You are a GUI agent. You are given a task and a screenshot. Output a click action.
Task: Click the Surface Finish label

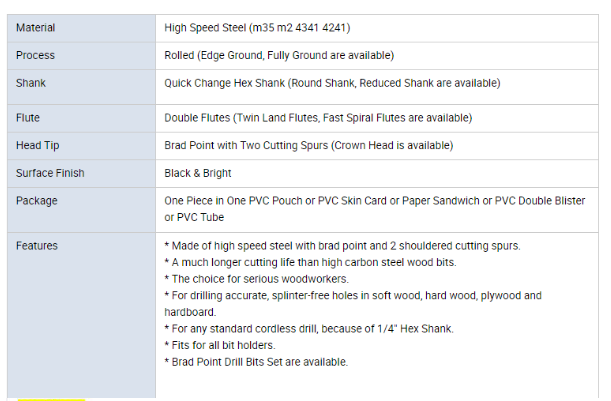[x=49, y=173]
